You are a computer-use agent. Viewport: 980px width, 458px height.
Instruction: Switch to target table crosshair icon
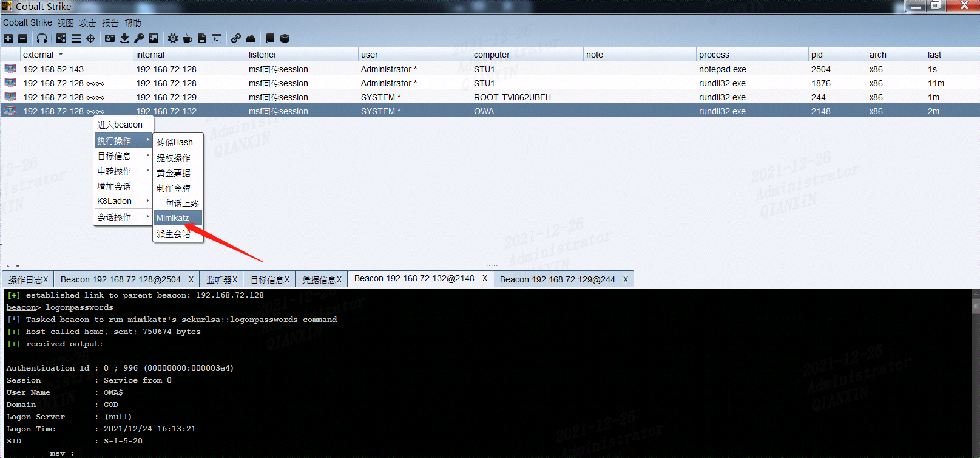tap(90, 38)
